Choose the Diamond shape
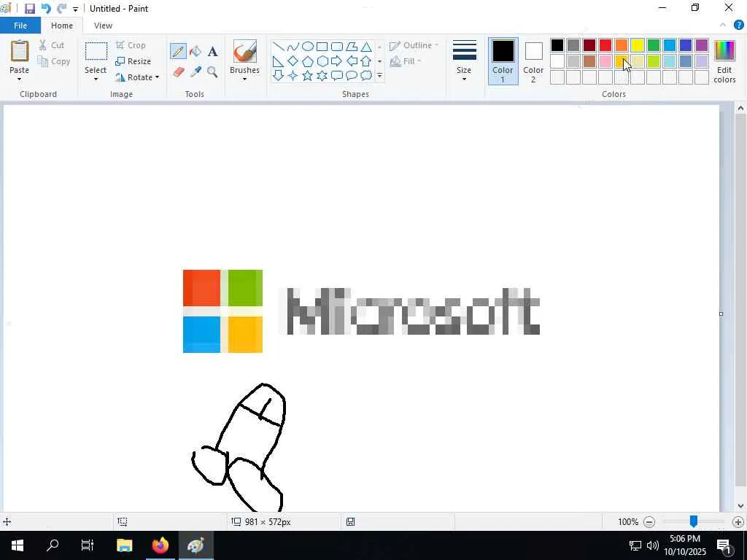The image size is (747, 560). pos(293,61)
